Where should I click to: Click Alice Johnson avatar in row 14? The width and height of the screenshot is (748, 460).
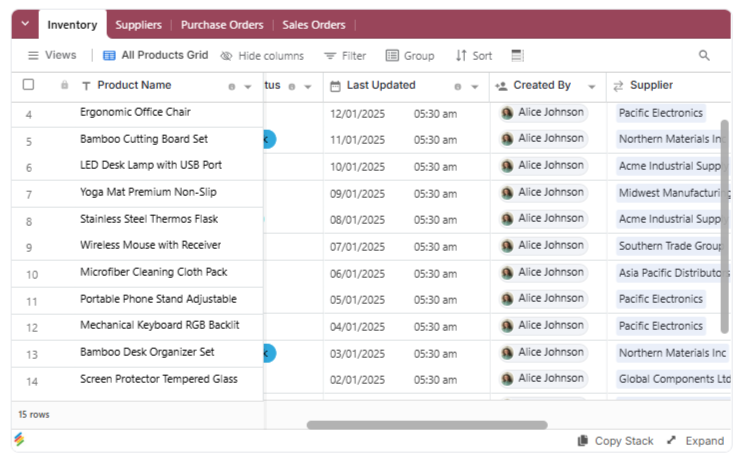click(507, 379)
